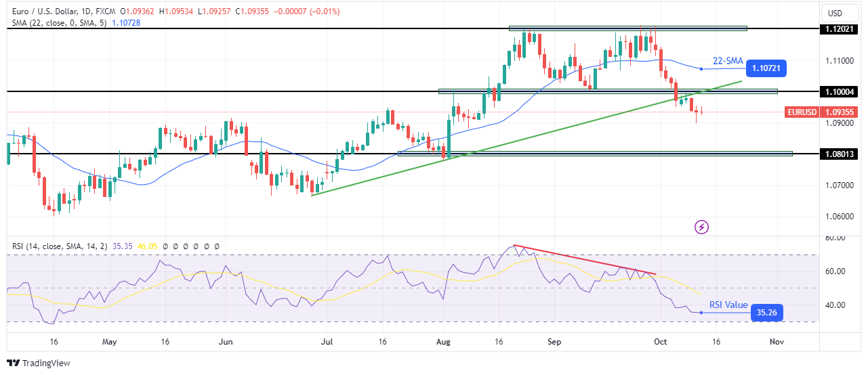Click the 40.00 RSI axis label
868x375 pixels.
[837, 305]
